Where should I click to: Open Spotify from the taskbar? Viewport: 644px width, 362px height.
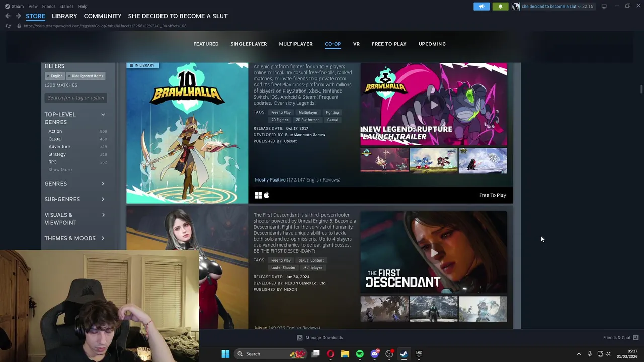pyautogui.click(x=360, y=354)
